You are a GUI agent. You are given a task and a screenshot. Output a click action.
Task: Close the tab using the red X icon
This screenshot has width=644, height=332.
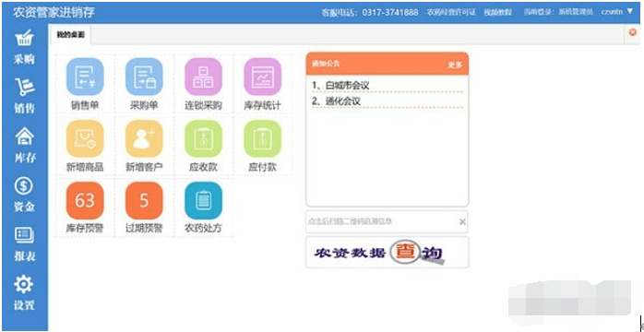[x=633, y=32]
